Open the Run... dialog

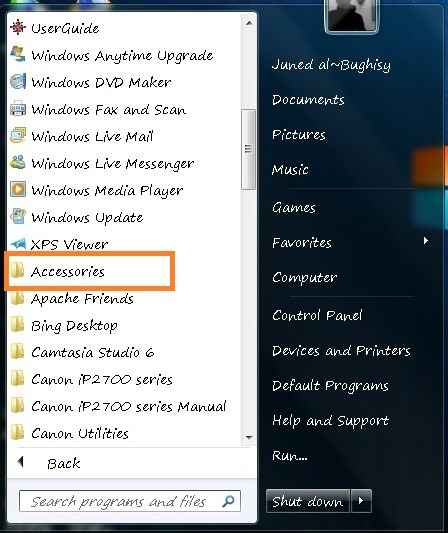coord(290,455)
